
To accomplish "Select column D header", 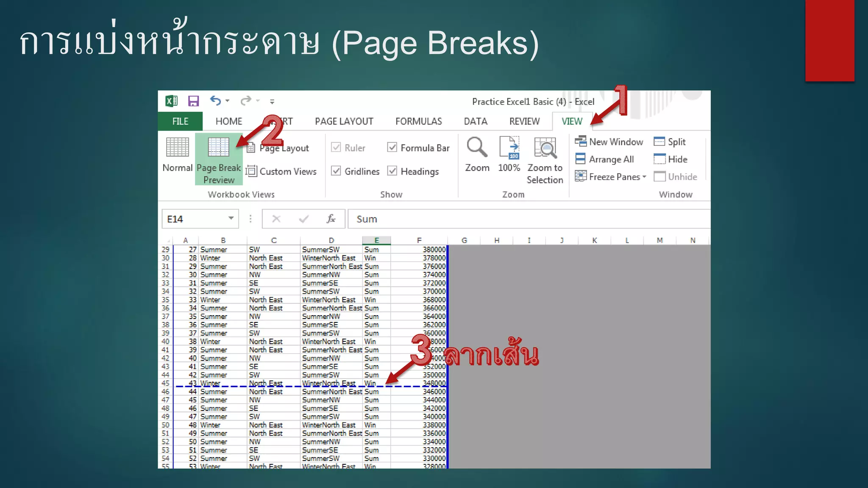I will [331, 240].
